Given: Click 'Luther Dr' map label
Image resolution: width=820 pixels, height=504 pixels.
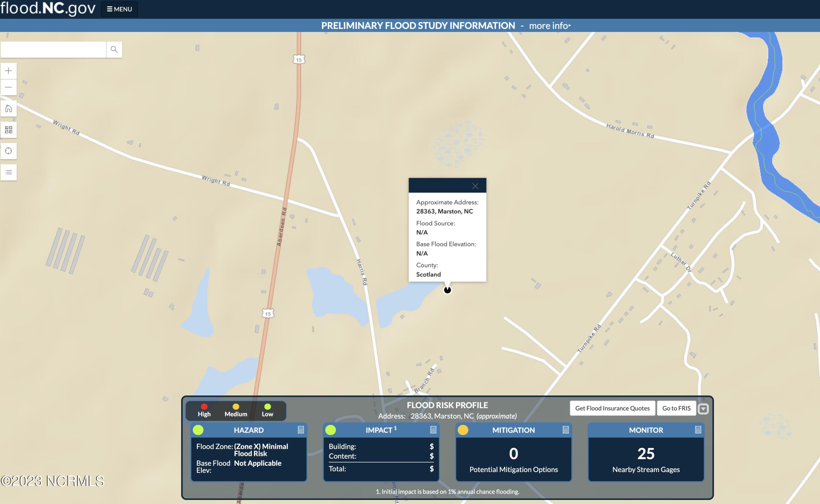Looking at the screenshot, I should (681, 263).
